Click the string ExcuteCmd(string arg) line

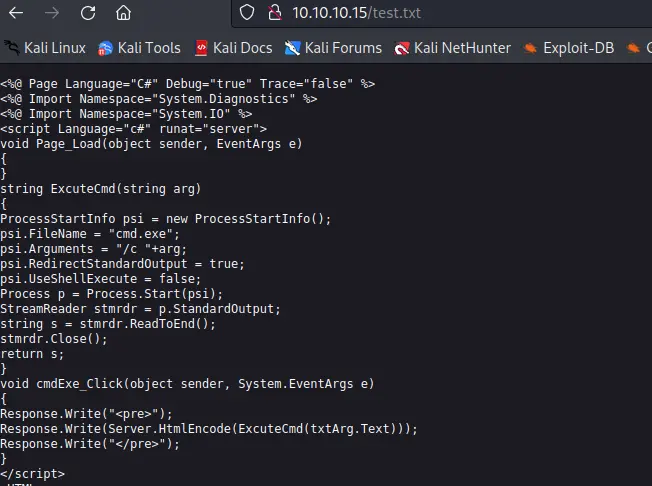coord(101,189)
